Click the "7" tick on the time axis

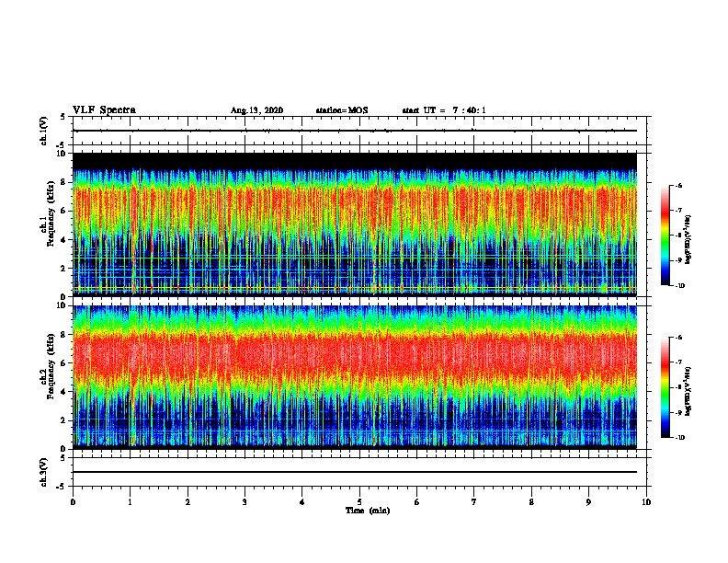(x=474, y=502)
